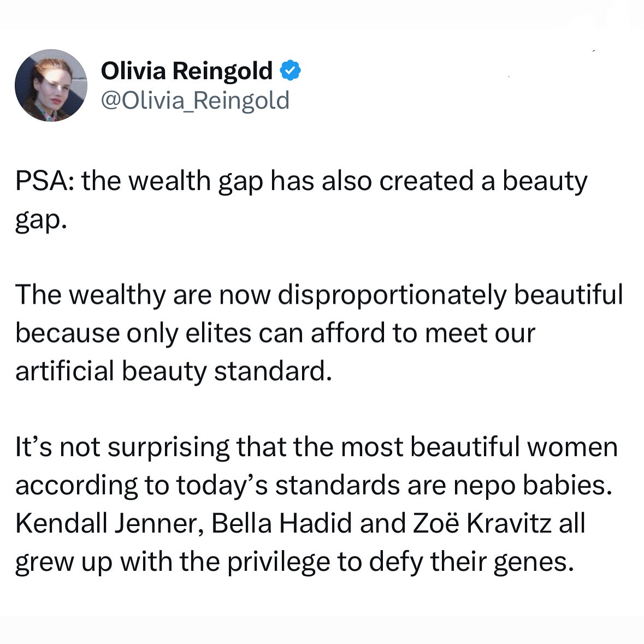Click the words The wealthy
This screenshot has height=644, width=644.
[90, 295]
